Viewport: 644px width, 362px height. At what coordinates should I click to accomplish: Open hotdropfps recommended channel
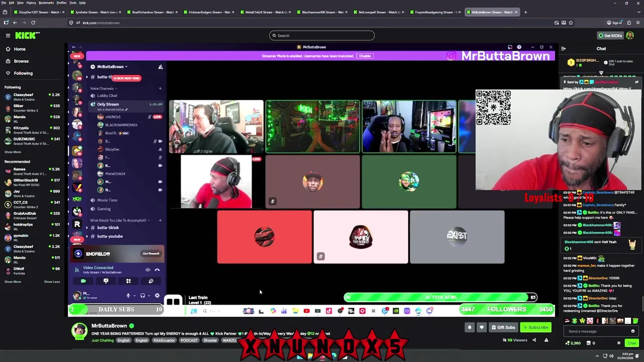point(32,226)
